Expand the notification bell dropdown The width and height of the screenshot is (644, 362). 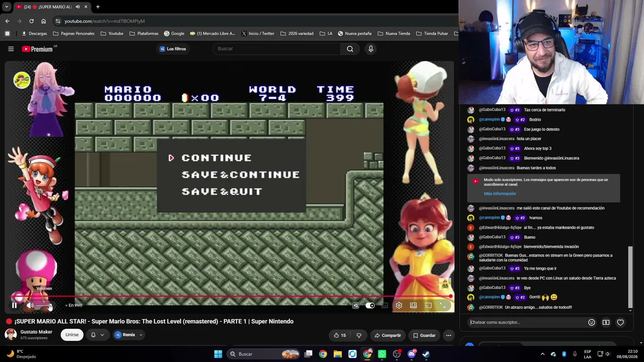(x=97, y=335)
